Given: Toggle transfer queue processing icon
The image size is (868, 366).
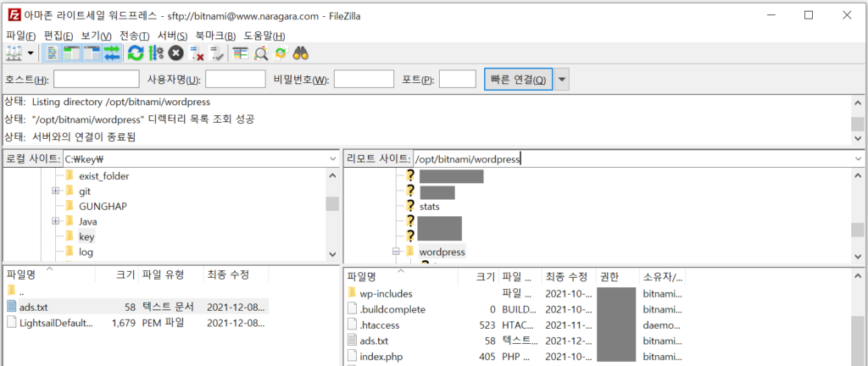Looking at the screenshot, I should [x=156, y=53].
